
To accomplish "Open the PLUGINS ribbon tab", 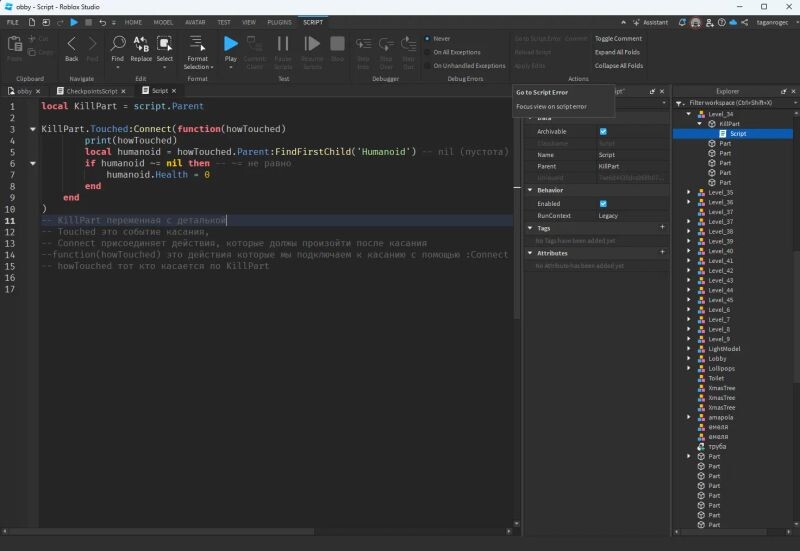I will pos(281,21).
